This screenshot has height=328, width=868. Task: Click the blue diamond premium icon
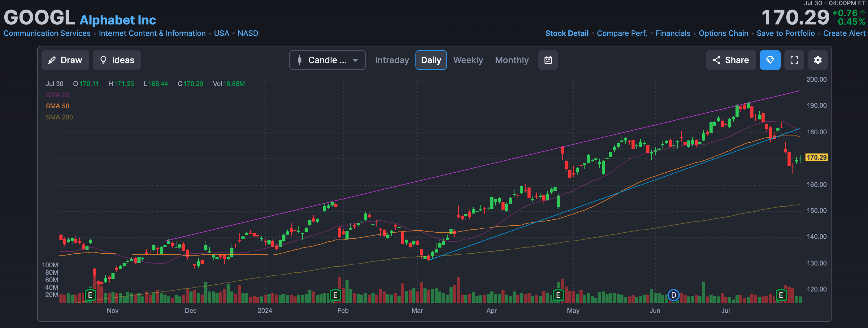tap(770, 60)
